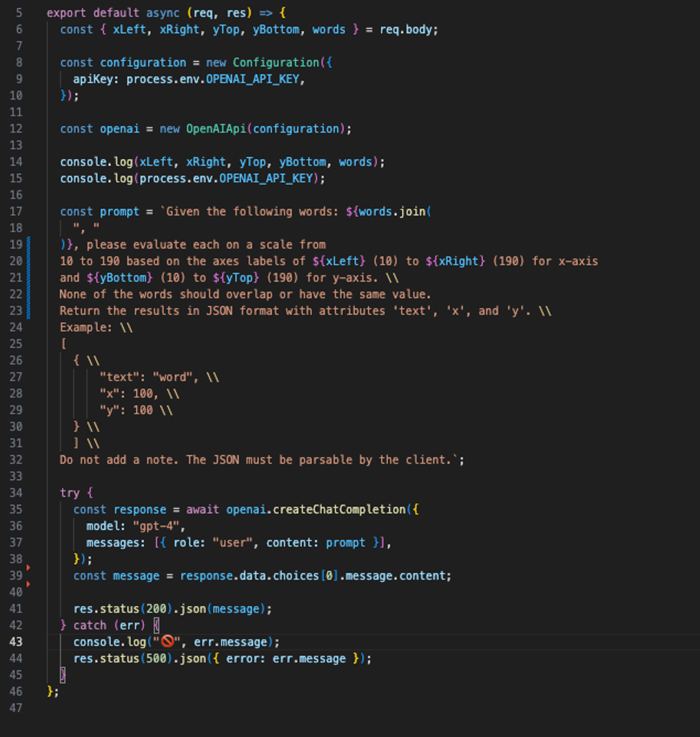The width and height of the screenshot is (700, 737).
Task: Click the "gpt-4" model string on line 36
Action: (156, 526)
